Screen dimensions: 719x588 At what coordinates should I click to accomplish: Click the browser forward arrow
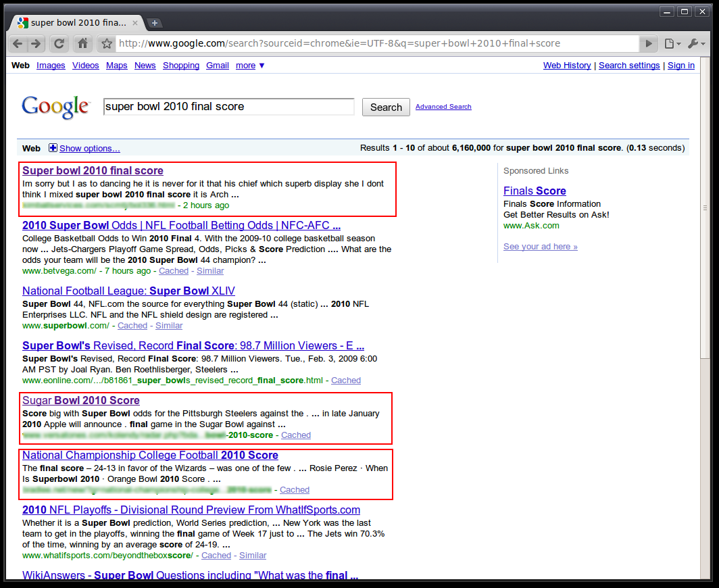36,43
